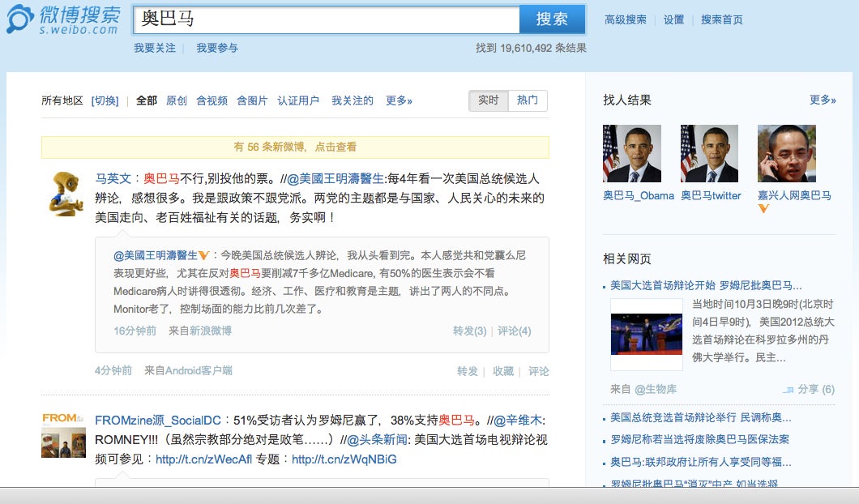Open @美國王明濤醫生 mention in 马英文's post
The image size is (859, 504).
[335, 178]
